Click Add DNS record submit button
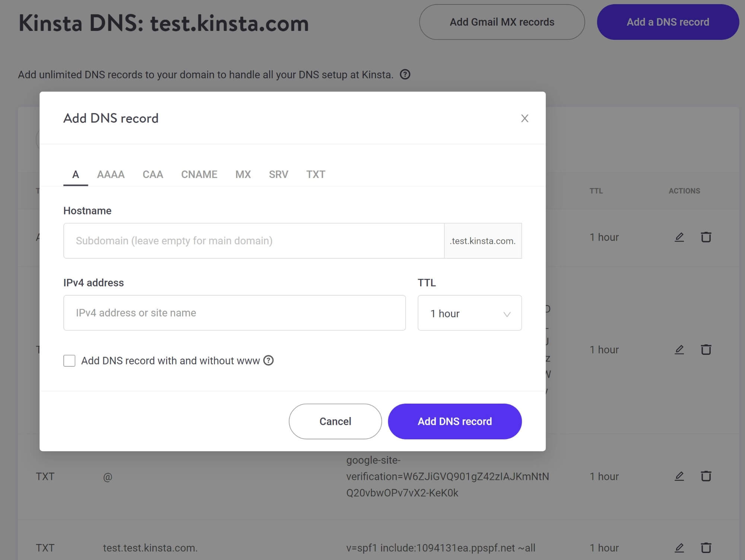The width and height of the screenshot is (745, 560). [x=455, y=421]
